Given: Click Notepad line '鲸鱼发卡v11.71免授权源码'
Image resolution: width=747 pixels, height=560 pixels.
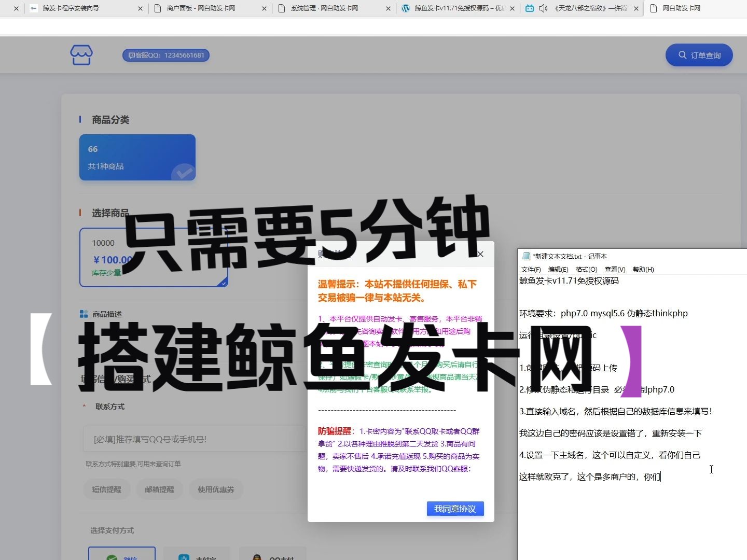Looking at the screenshot, I should pos(569,281).
